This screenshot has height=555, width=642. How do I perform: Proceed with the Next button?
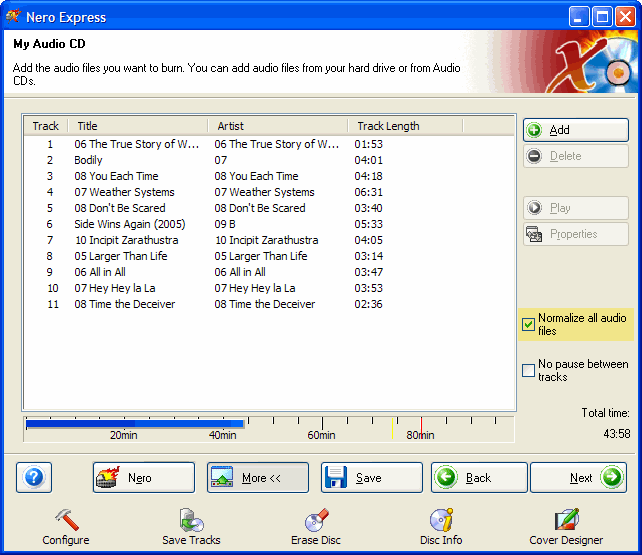579,477
